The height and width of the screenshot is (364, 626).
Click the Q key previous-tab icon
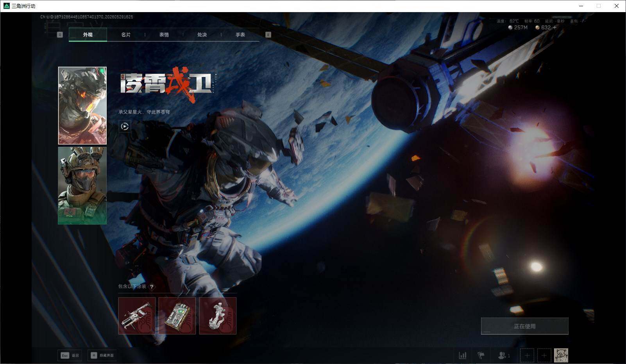60,35
